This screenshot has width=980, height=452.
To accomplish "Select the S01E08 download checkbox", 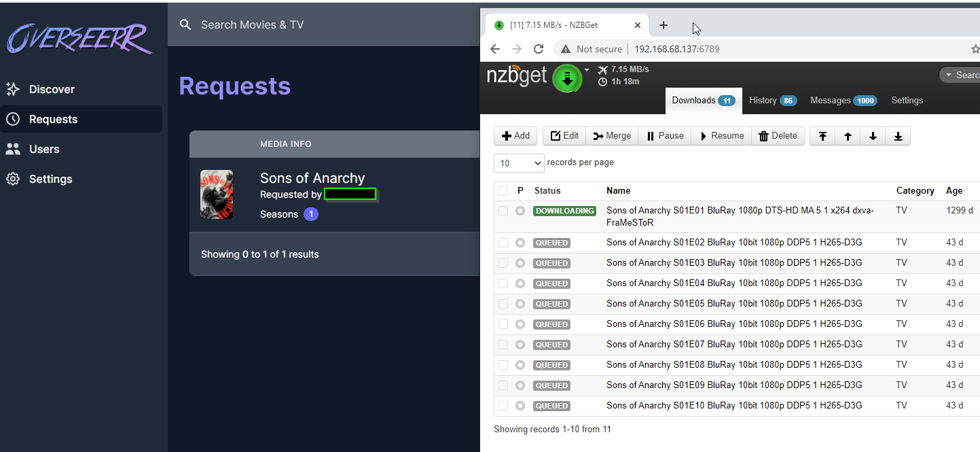I will coord(503,365).
